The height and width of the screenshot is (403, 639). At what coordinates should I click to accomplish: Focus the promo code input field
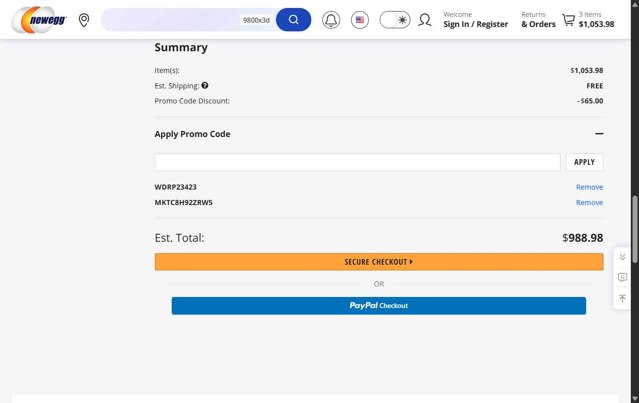[x=357, y=162]
